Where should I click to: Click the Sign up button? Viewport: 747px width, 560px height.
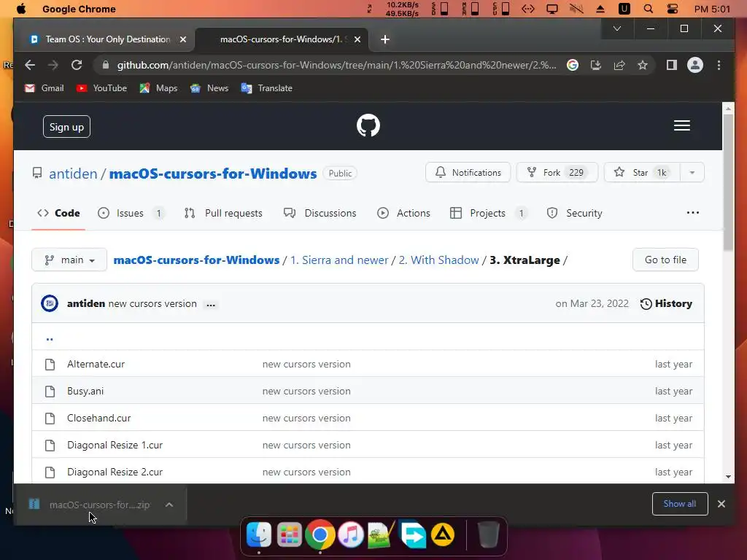click(66, 127)
